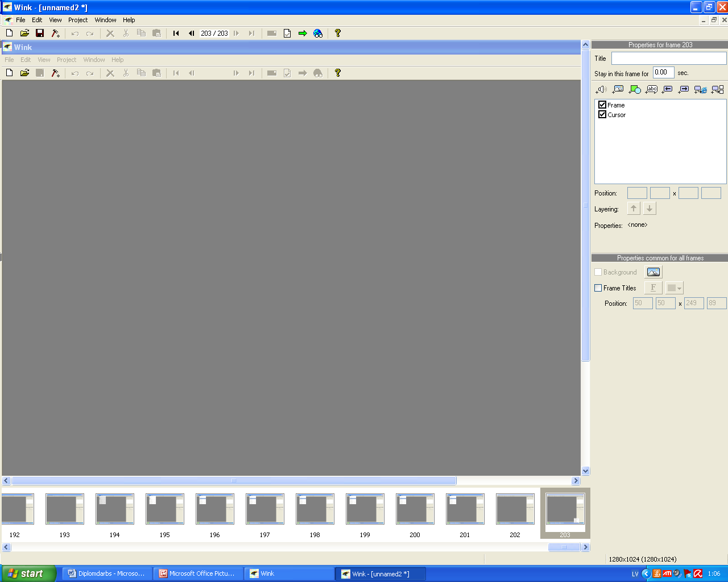The width and height of the screenshot is (728, 582).
Task: Uncheck the Frame checkbox
Action: coord(602,105)
